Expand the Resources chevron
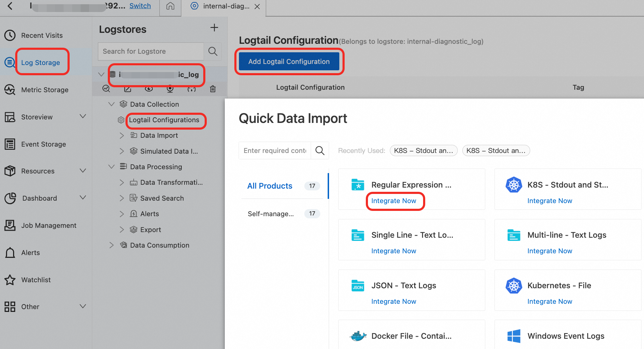The height and width of the screenshot is (349, 644). click(83, 171)
